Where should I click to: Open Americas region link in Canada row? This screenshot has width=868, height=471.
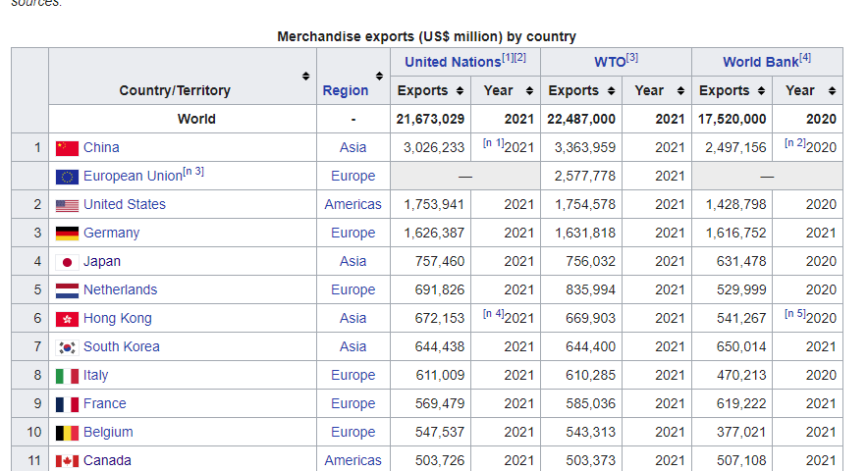[x=353, y=460]
